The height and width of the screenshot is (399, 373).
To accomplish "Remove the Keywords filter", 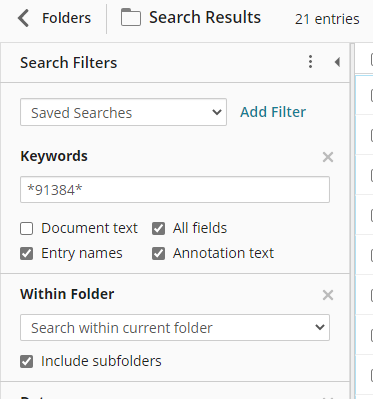I will [x=328, y=157].
